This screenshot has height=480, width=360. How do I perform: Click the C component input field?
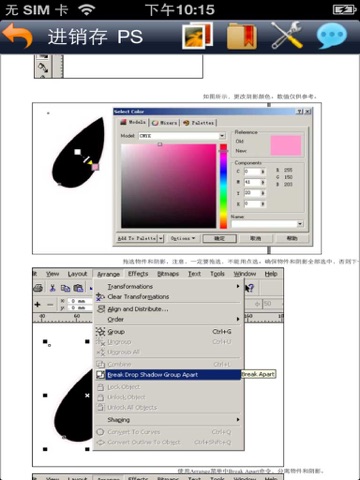click(x=252, y=171)
